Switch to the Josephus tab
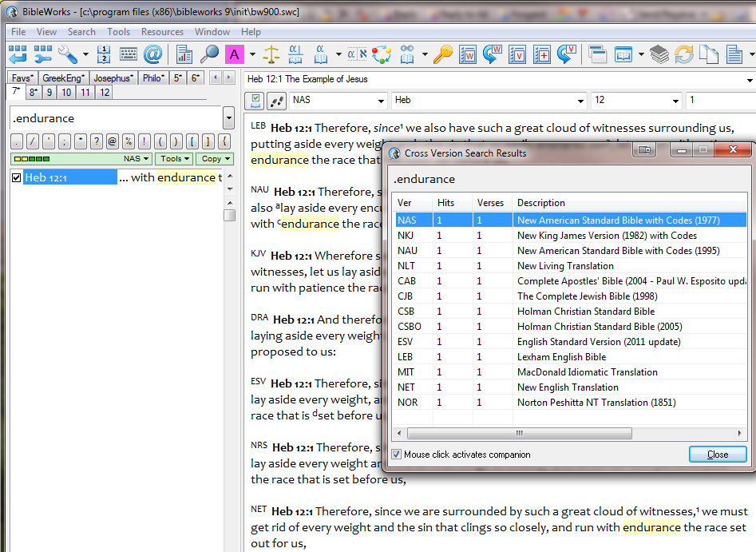Image resolution: width=756 pixels, height=552 pixels. pyautogui.click(x=113, y=77)
